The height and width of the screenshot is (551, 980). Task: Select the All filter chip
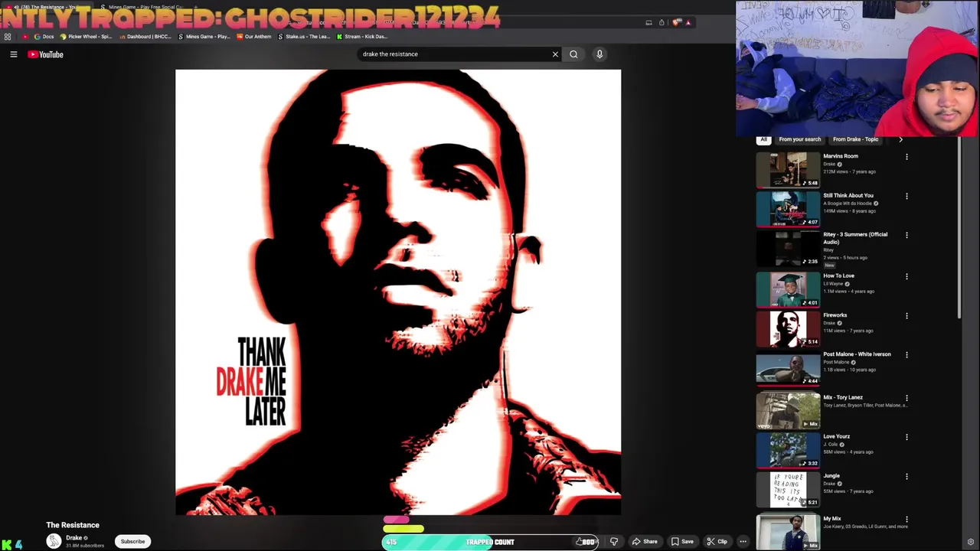coord(763,139)
